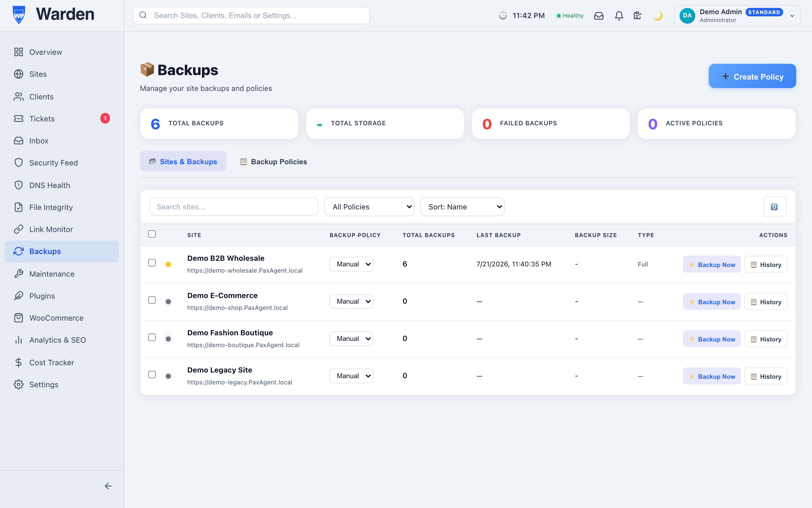Click the Create Policy button
Viewport: 812px width, 508px height.
[x=752, y=76]
